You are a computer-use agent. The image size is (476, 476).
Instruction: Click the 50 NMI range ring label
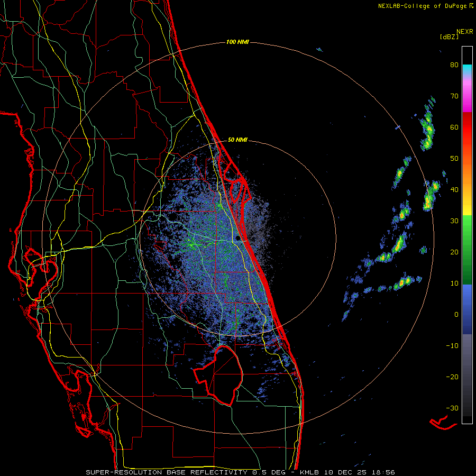[x=237, y=140]
